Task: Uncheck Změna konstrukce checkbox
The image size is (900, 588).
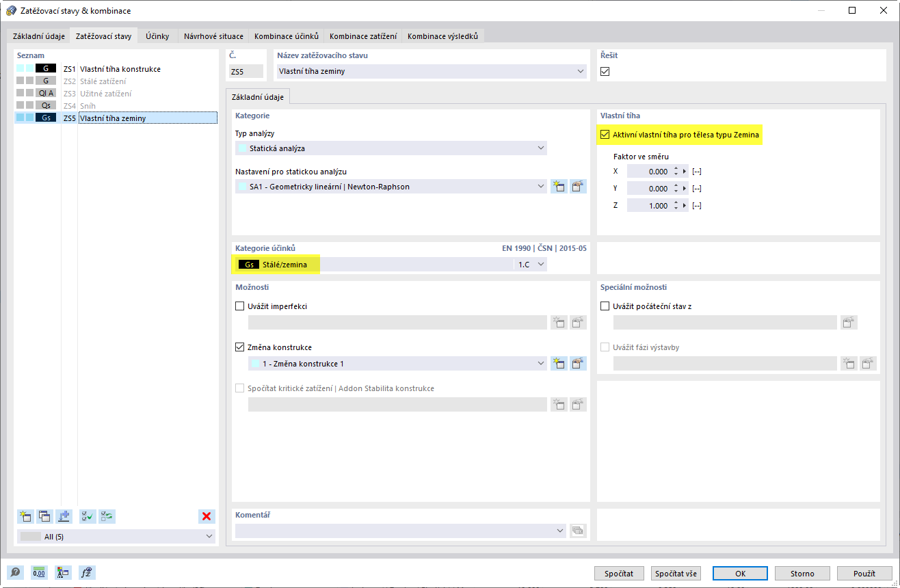Action: click(239, 347)
